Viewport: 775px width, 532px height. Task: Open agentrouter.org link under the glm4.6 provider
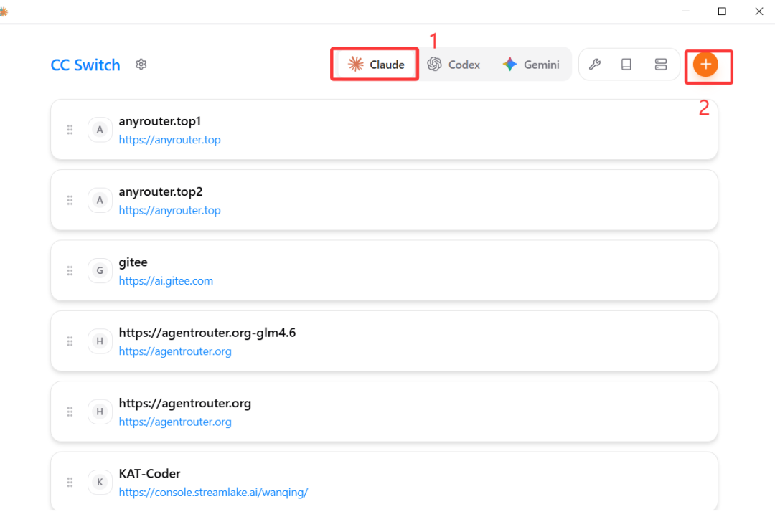tap(175, 352)
